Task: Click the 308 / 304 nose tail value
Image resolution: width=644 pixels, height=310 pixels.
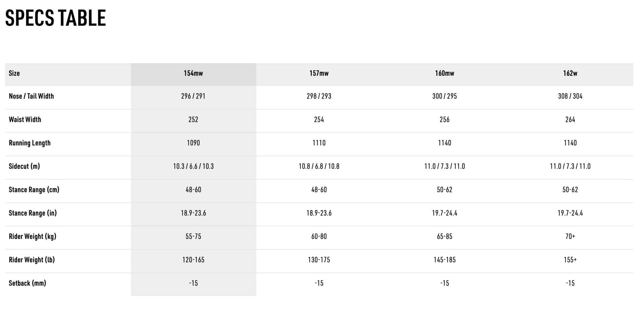Action: tap(570, 96)
